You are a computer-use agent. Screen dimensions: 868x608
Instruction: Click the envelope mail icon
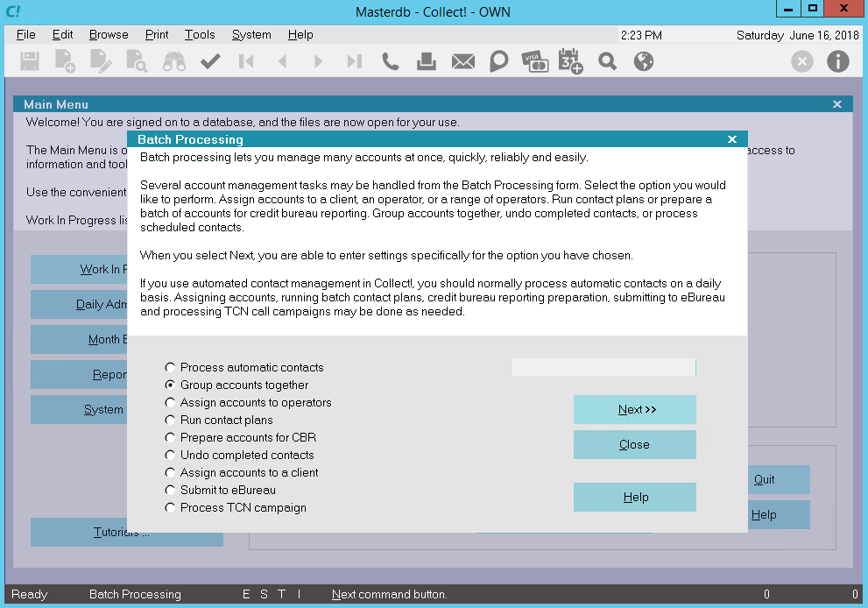pyautogui.click(x=462, y=61)
